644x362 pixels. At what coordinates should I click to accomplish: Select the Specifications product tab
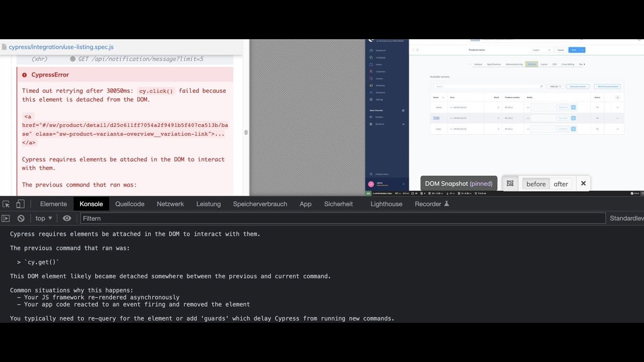tap(494, 64)
